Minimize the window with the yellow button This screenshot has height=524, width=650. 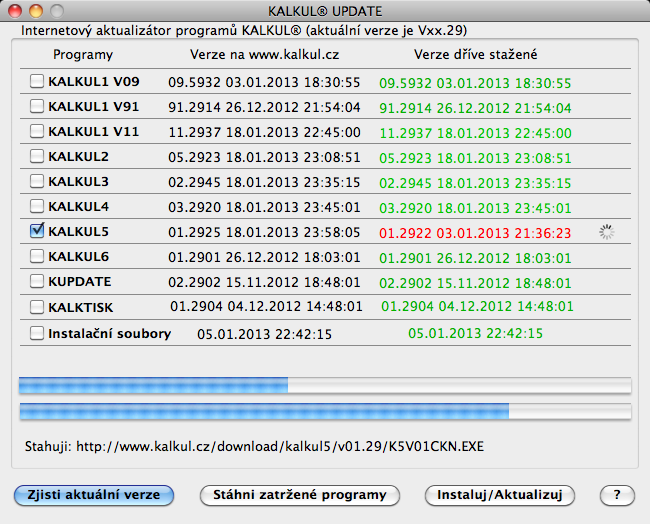point(36,11)
